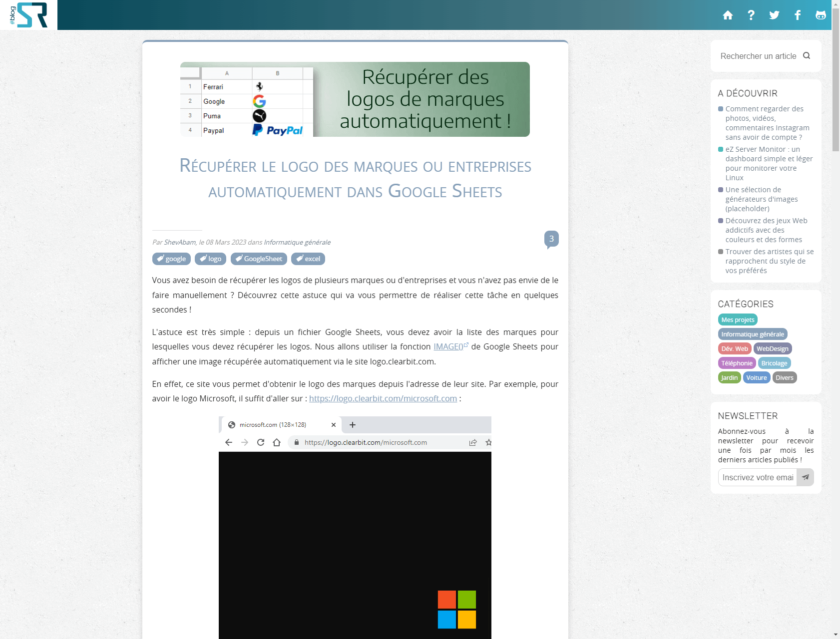
Task: Select the excel tag
Action: [308, 259]
